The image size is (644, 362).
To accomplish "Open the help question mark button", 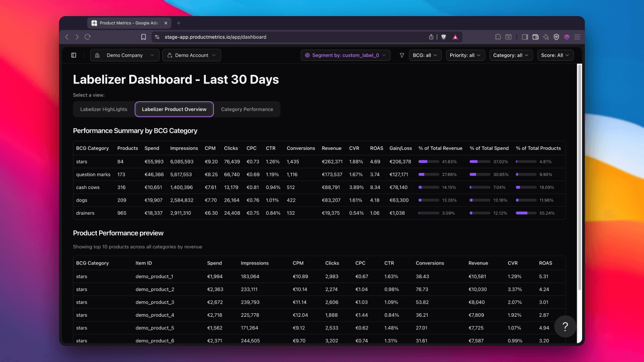I will pyautogui.click(x=565, y=327).
